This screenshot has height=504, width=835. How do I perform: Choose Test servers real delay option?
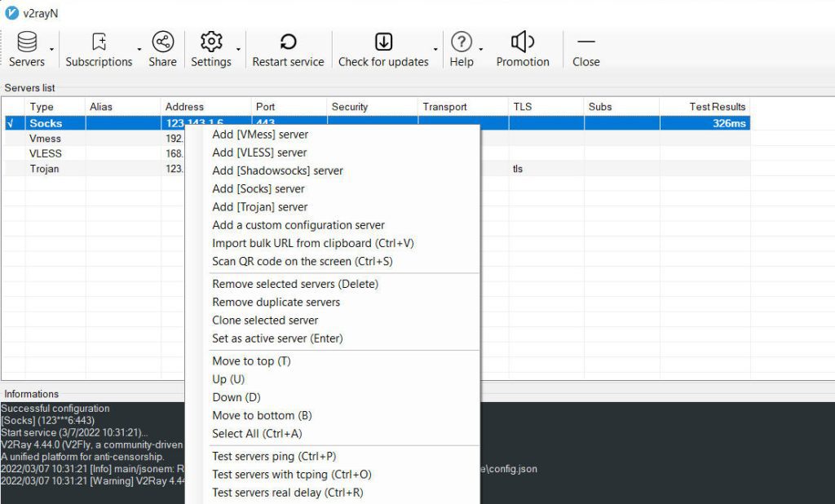[x=287, y=493]
